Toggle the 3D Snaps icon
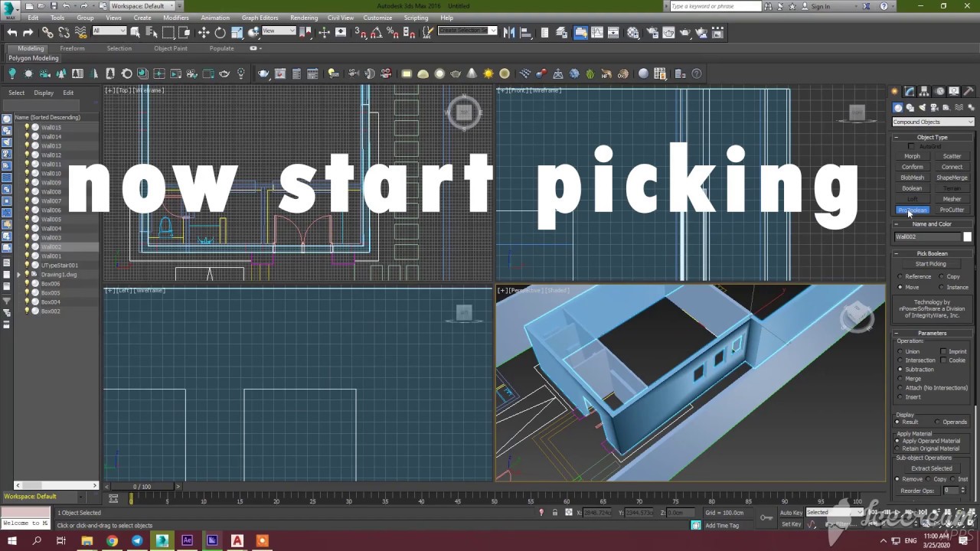This screenshot has width=980, height=551. (361, 32)
